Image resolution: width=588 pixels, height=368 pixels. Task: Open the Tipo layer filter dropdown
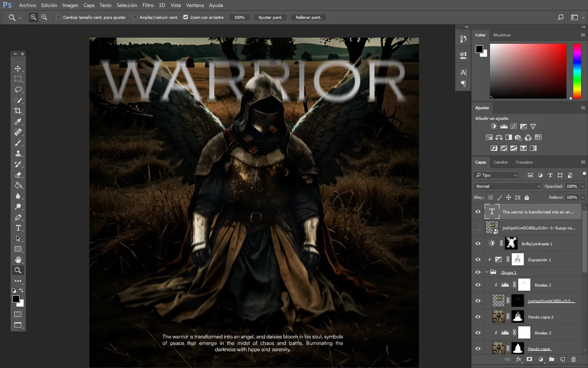pos(496,175)
